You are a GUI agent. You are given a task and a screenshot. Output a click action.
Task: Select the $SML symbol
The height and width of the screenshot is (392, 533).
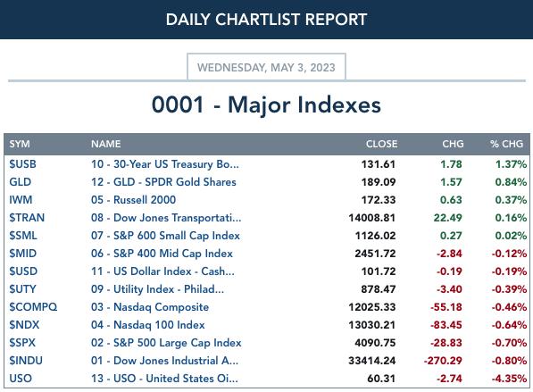pyautogui.click(x=23, y=236)
